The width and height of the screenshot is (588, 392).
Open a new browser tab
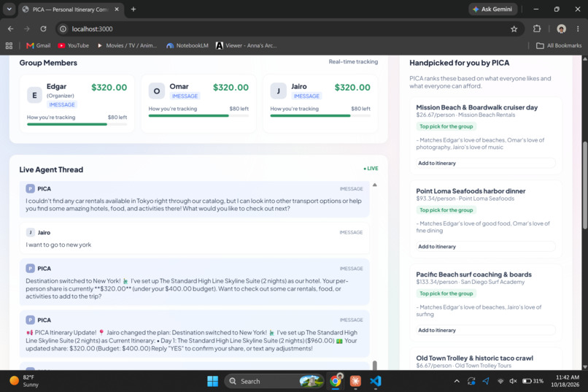[133, 9]
